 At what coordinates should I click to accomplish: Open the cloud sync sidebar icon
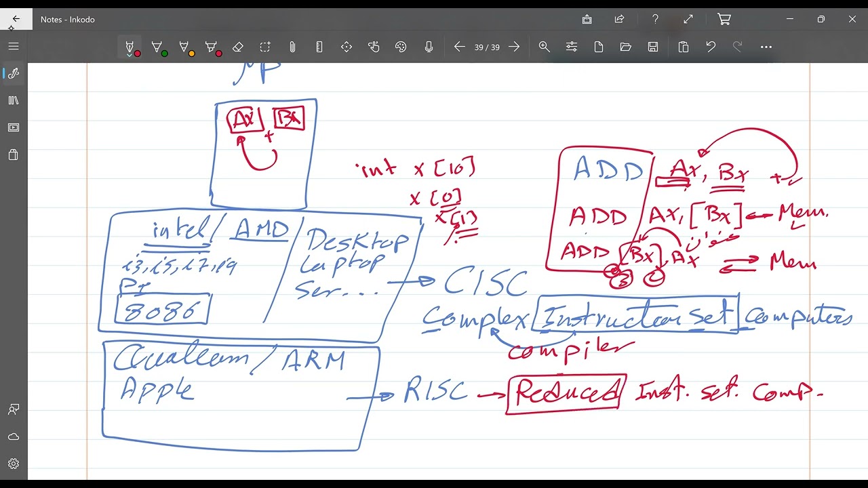tap(14, 436)
